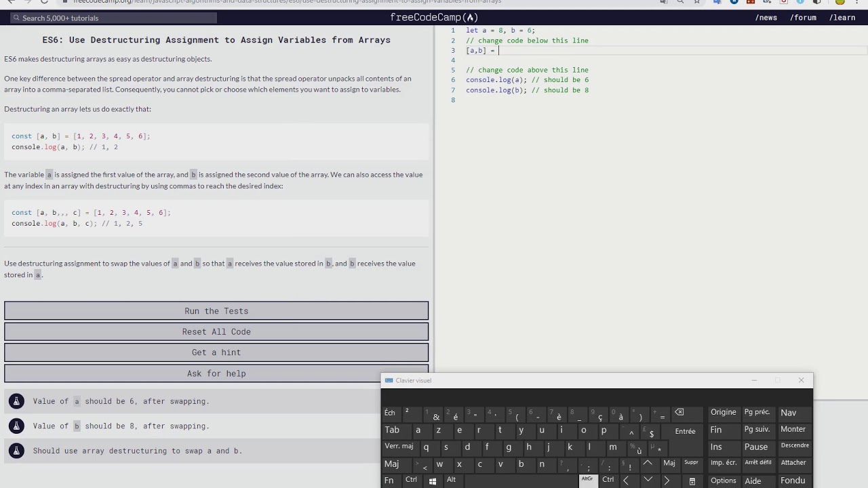The image size is (868, 488).
Task: Open the Options key on virtual keyboard
Action: point(723,481)
